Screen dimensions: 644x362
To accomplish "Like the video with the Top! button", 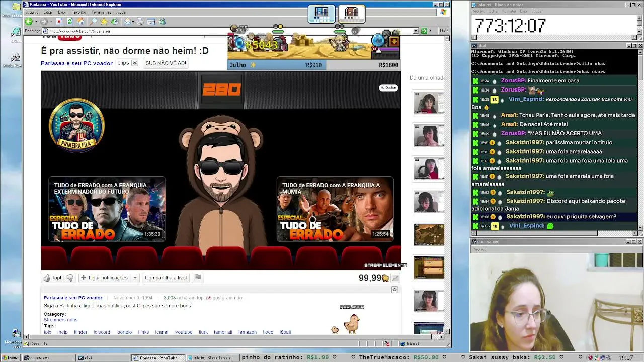I will [x=52, y=278].
